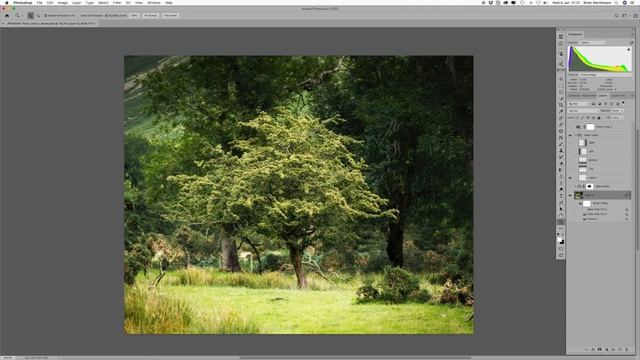Click the layer style fx icon
Image resolution: width=640 pixels, height=360 pixels.
pos(593,349)
